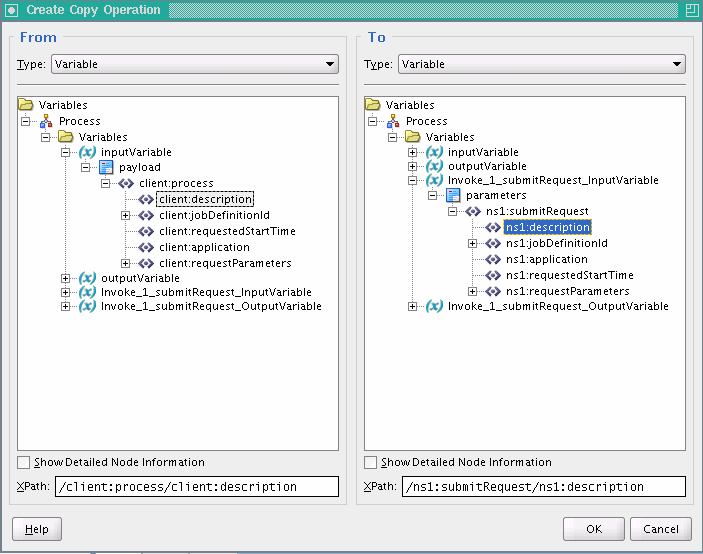
Task: Expand client:requestParameters node
Action: 126,263
